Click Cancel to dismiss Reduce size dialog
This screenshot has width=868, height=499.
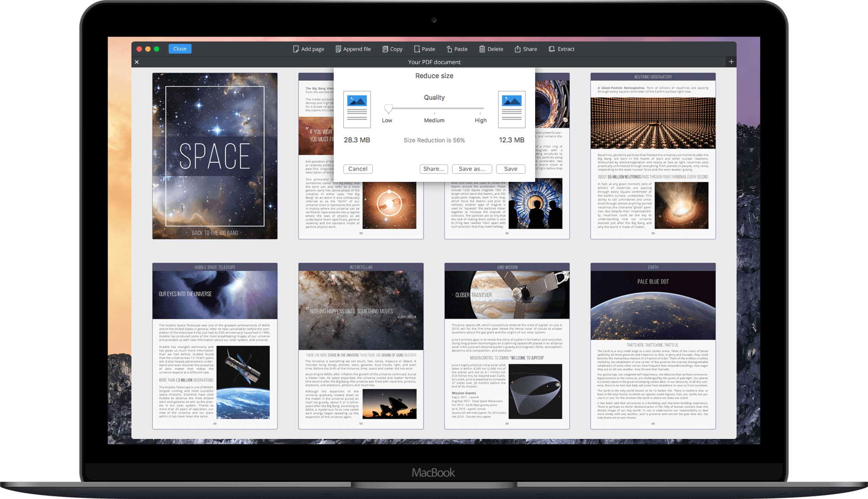click(x=357, y=169)
